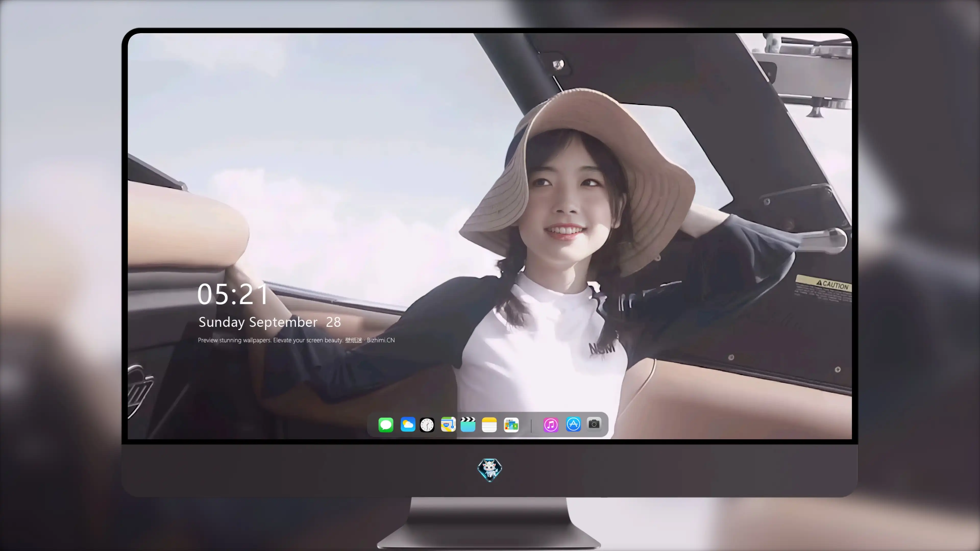Click the date text Sunday September 28

click(270, 322)
